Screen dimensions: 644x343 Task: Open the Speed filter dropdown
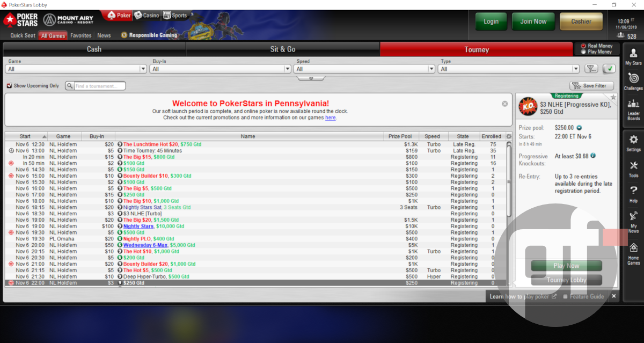pos(364,69)
